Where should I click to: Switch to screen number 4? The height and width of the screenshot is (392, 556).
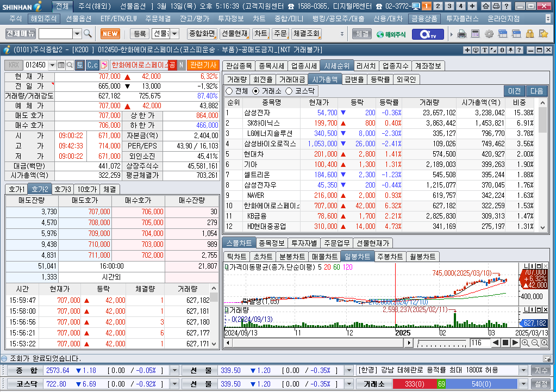[460, 6]
